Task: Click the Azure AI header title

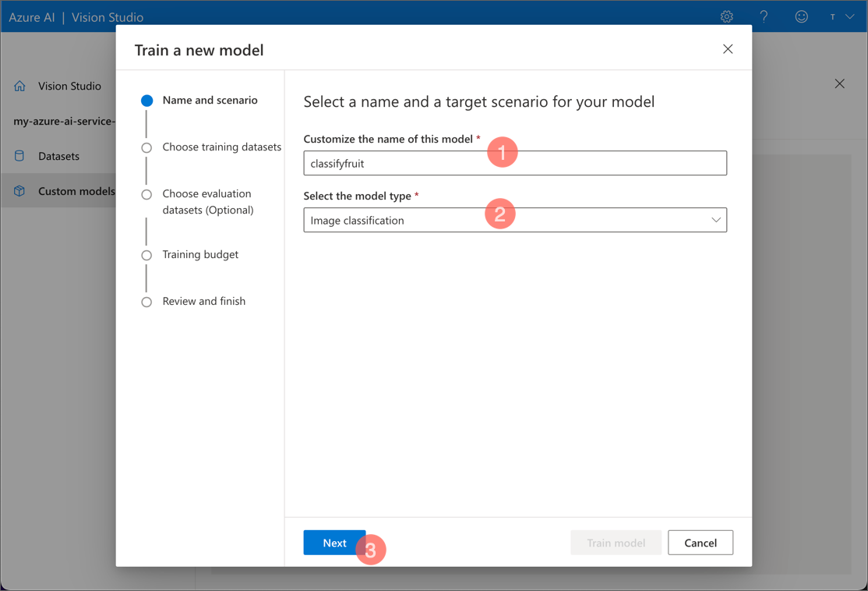Action: [31, 17]
